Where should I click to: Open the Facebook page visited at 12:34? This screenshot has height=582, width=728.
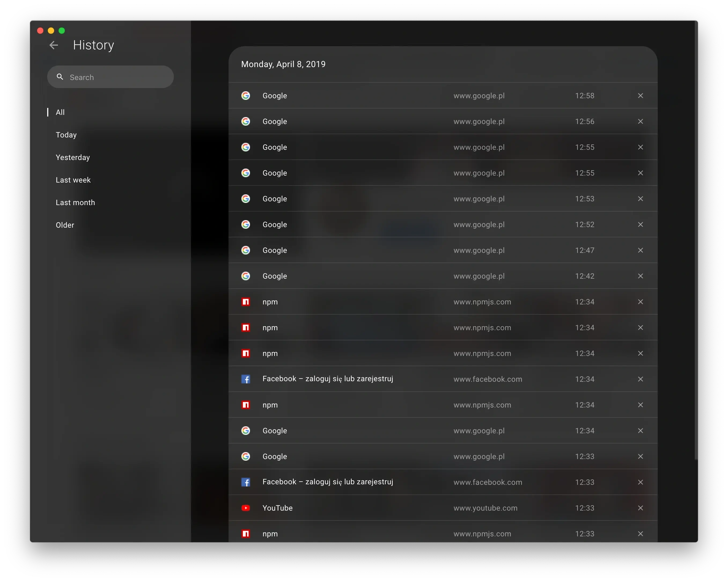pos(328,379)
